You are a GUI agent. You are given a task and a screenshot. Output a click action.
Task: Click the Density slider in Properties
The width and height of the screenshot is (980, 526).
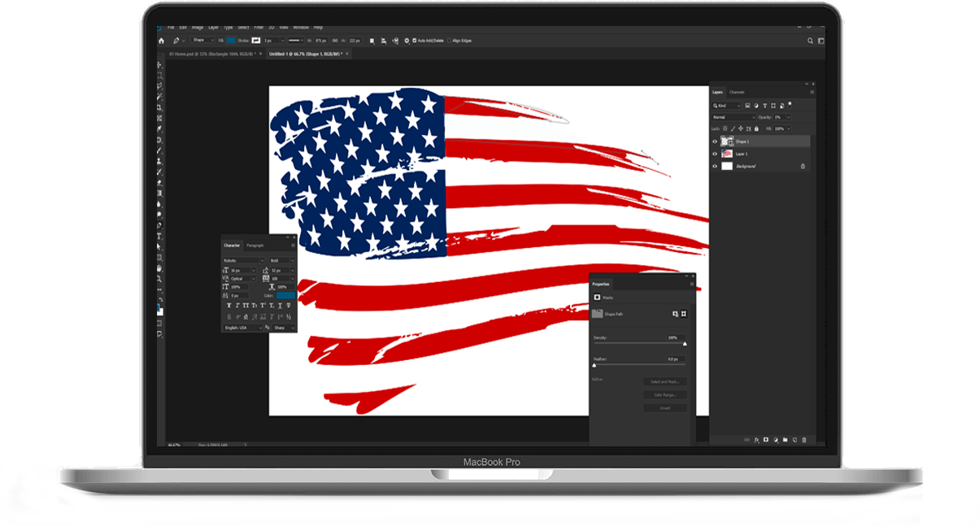point(639,343)
